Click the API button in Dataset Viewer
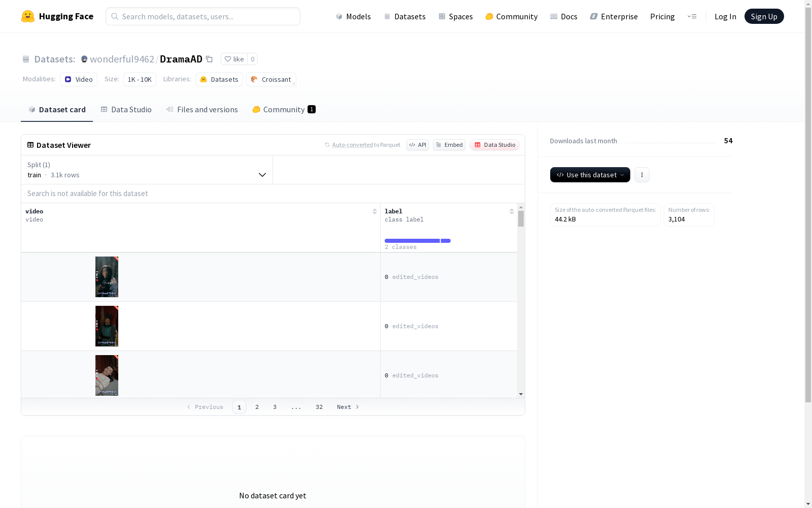Screen dimensions: 812x508 coord(418,145)
